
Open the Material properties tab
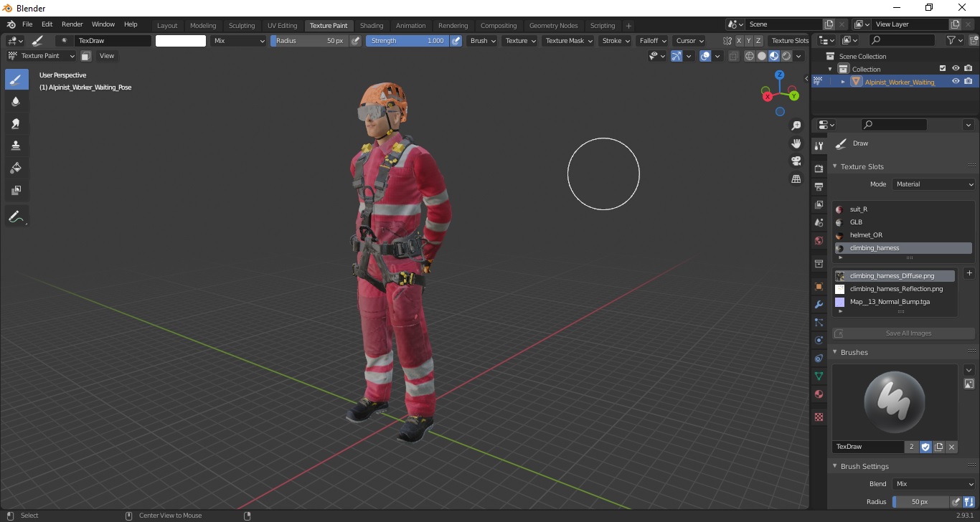pos(819,394)
